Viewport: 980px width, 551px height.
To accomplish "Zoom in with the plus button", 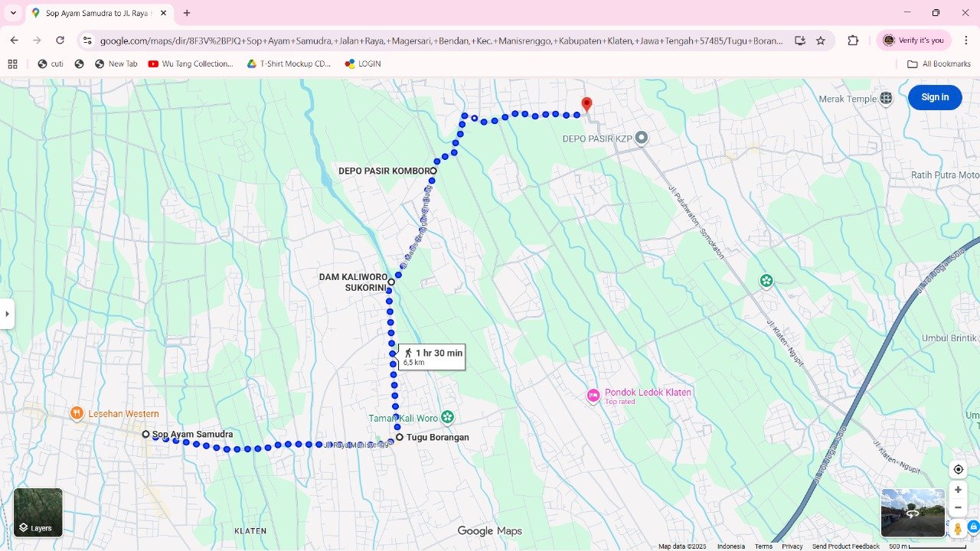I will [x=958, y=490].
